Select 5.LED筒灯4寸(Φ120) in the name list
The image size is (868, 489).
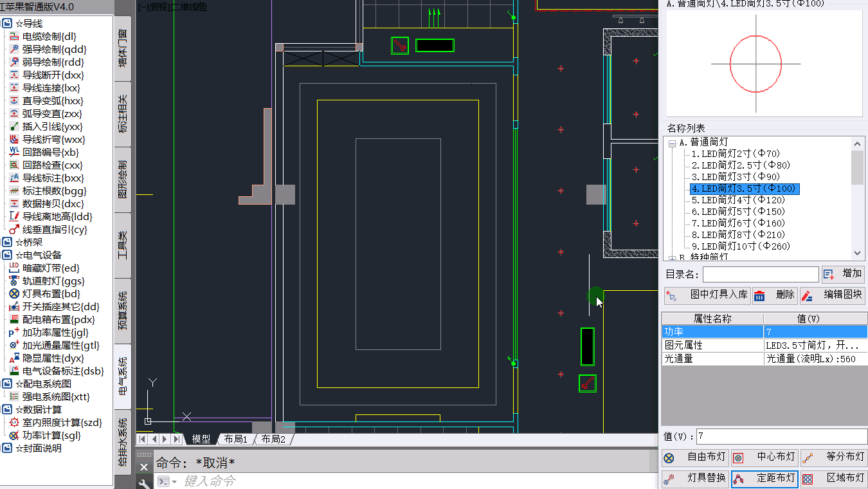pyautogui.click(x=738, y=200)
